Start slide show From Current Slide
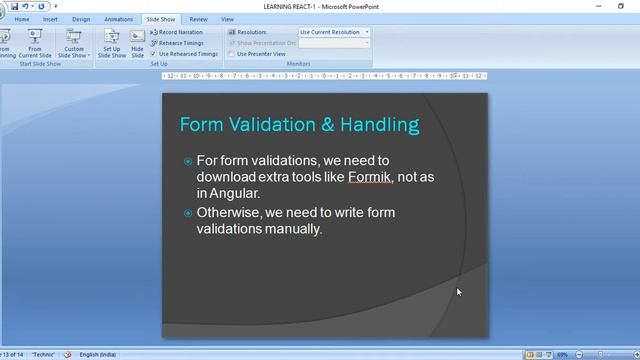This screenshot has height=360, width=640. pos(35,44)
